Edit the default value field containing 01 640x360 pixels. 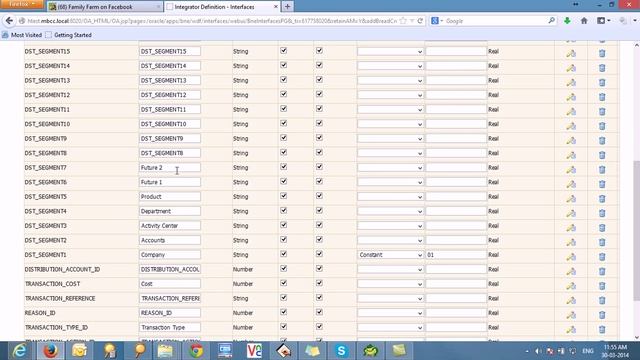pos(456,255)
